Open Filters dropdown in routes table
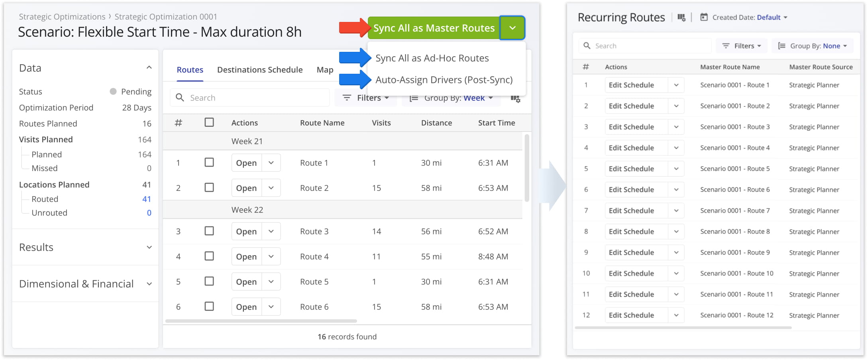Image resolution: width=868 pixels, height=360 pixels. 366,98
